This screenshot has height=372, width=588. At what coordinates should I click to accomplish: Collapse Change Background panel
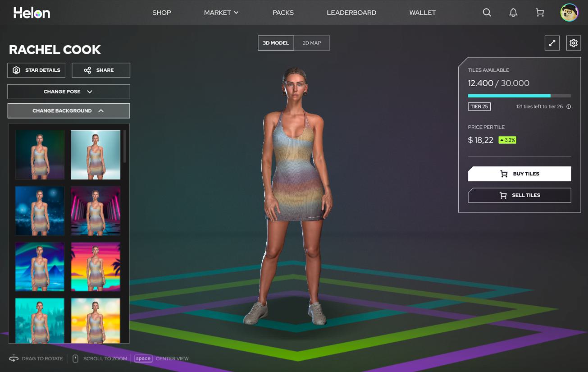(x=68, y=111)
